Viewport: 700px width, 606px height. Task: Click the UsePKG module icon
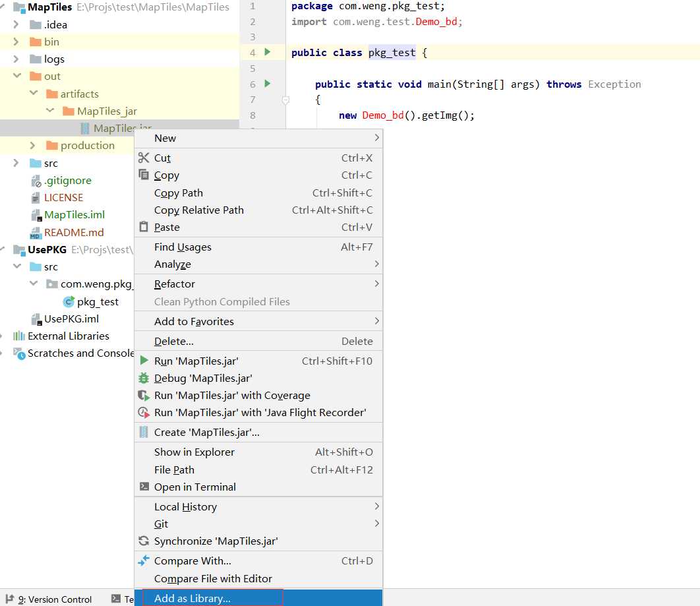18,250
